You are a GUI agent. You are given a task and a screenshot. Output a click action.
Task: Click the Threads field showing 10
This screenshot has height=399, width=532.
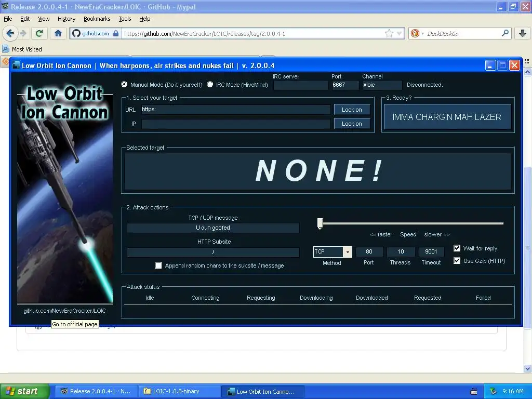coord(401,252)
